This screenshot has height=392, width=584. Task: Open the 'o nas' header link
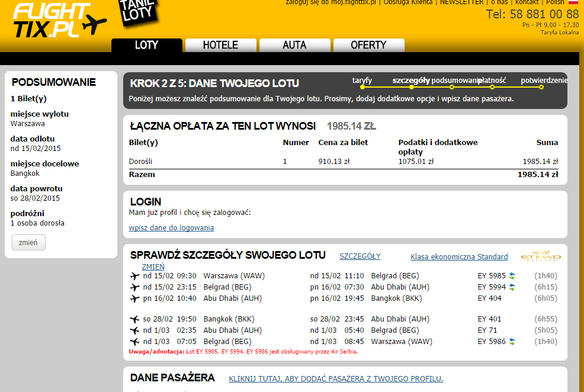499,2
